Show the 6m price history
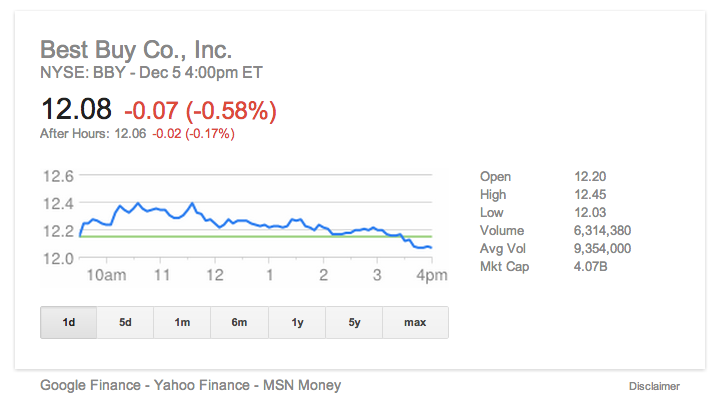The image size is (719, 416). [x=240, y=323]
